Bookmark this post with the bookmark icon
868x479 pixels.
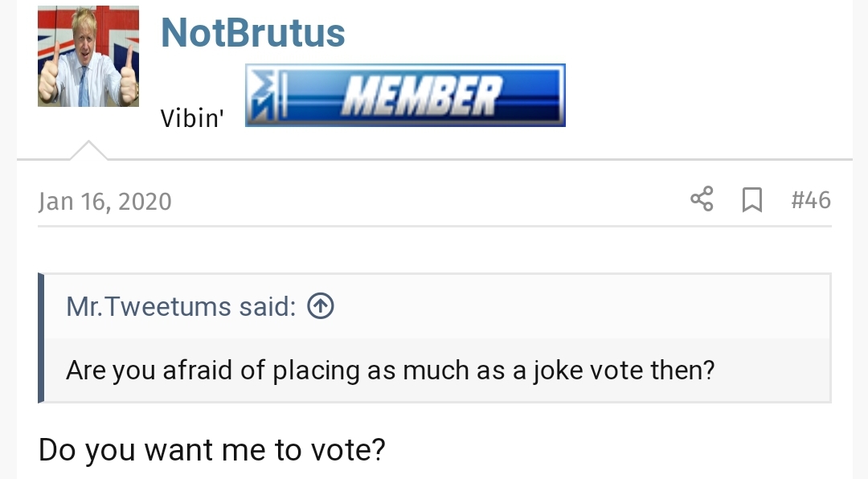point(751,199)
